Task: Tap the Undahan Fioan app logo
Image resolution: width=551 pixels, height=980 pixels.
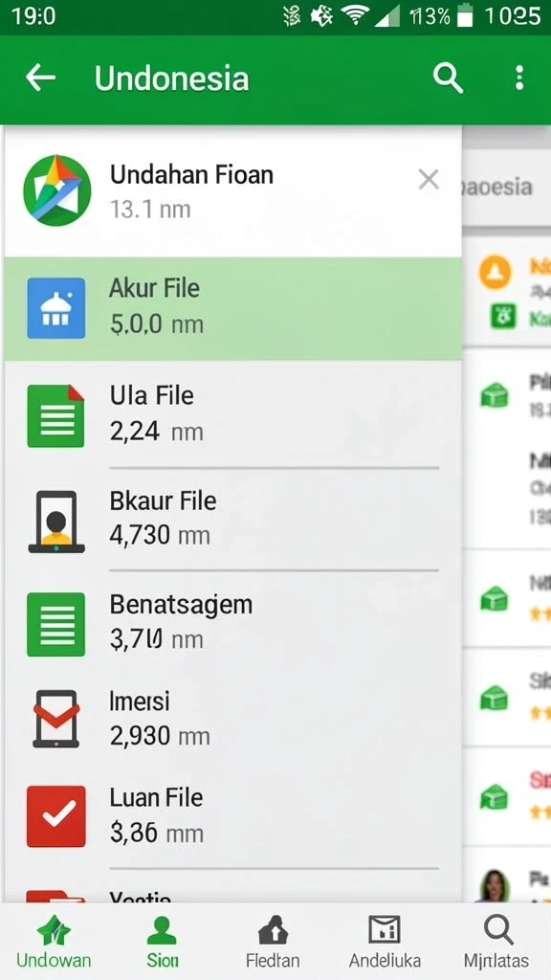Action: [x=56, y=190]
